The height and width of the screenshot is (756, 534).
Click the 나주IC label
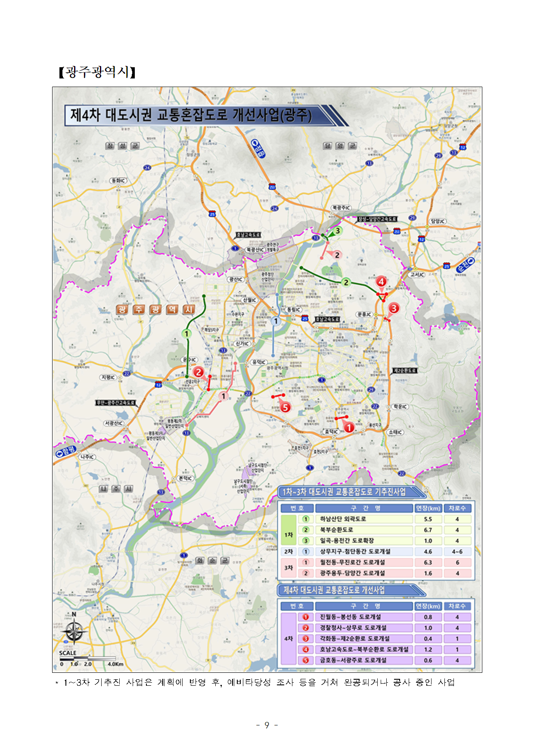click(87, 457)
